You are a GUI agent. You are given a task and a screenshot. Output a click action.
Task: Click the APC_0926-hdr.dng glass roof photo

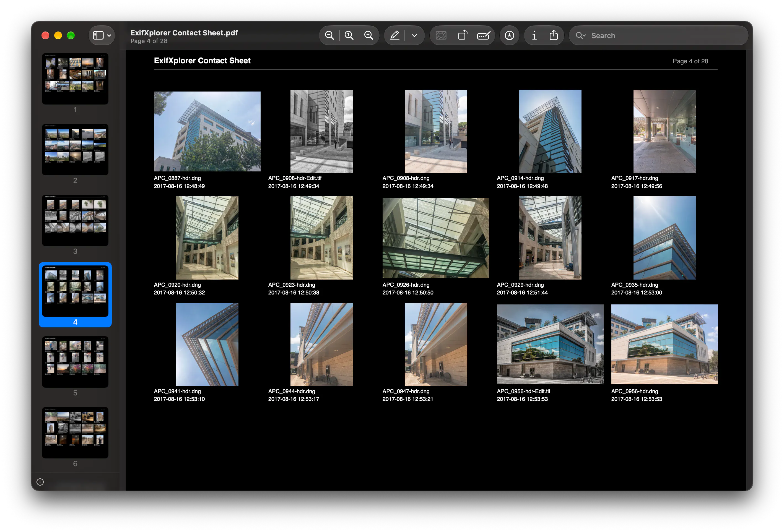[436, 238]
